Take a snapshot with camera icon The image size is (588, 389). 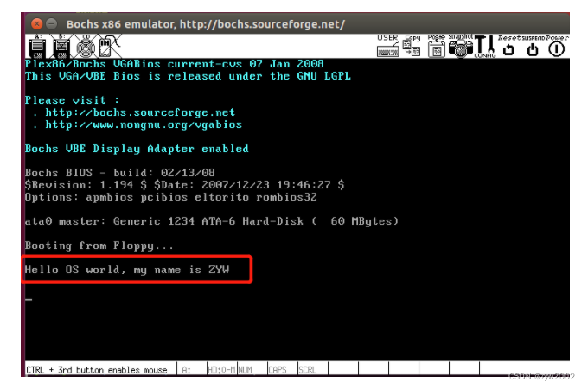pos(461,46)
